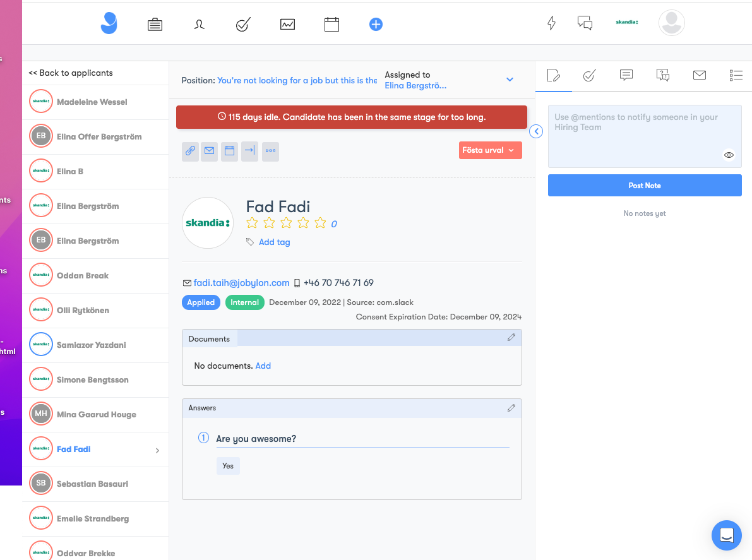The width and height of the screenshot is (752, 560).
Task: Select applicant Mina Gaarud Houge
Action: tap(95, 414)
